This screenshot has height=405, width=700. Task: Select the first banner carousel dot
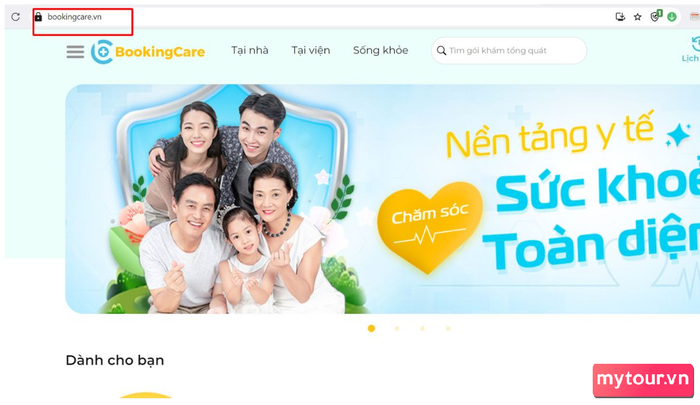point(371,328)
